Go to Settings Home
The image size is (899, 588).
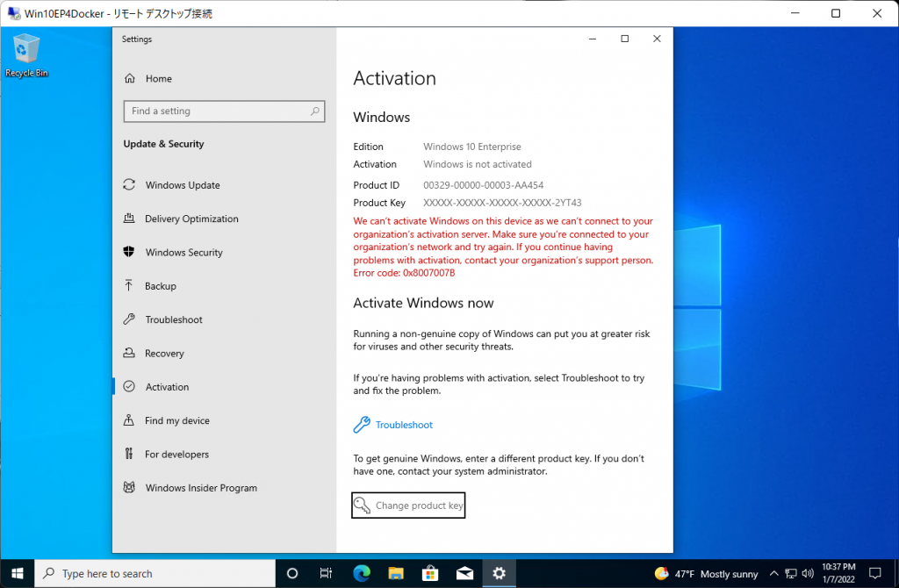click(158, 78)
